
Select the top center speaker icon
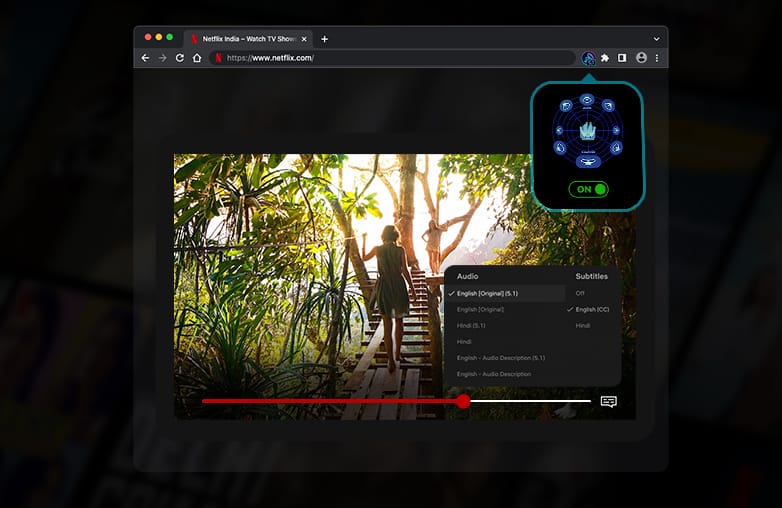(x=587, y=100)
